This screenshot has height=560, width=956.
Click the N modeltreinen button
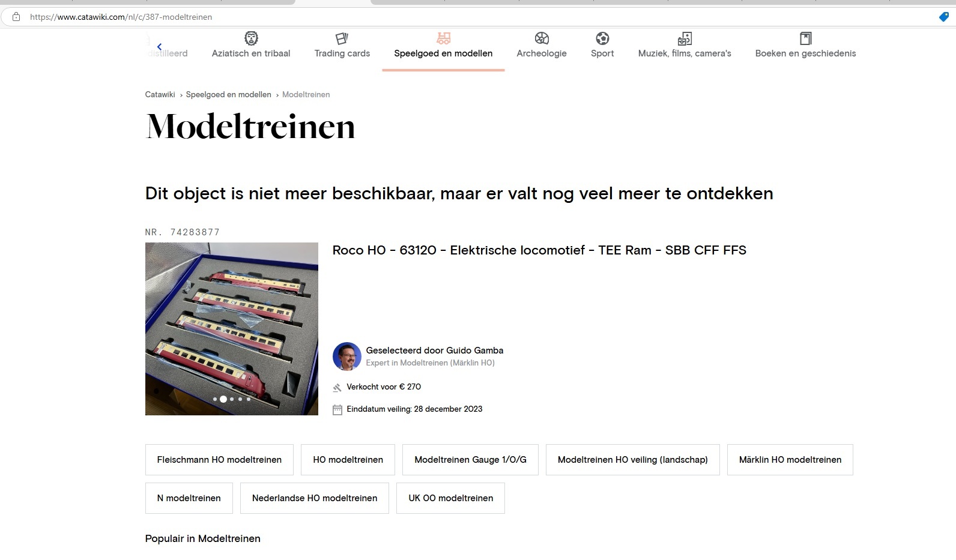pos(189,498)
